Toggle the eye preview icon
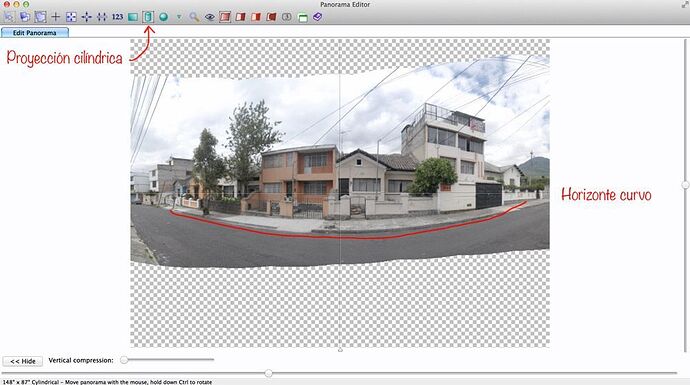 (209, 17)
